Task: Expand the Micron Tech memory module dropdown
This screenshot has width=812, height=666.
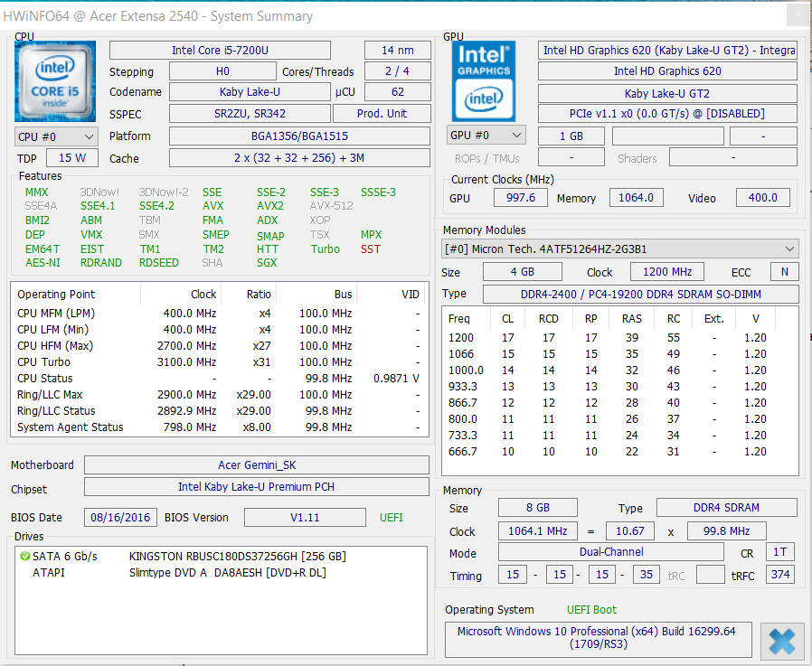Action: [x=620, y=249]
